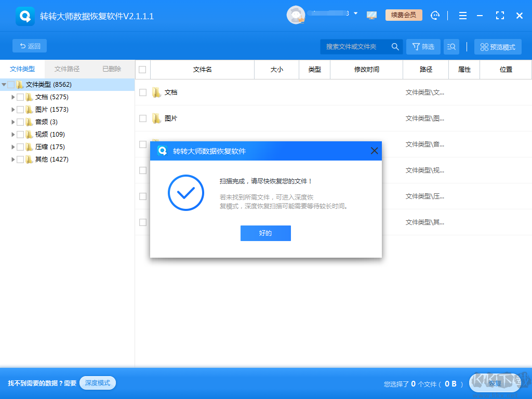Open the user avatar profile
532x399 pixels.
click(x=296, y=15)
